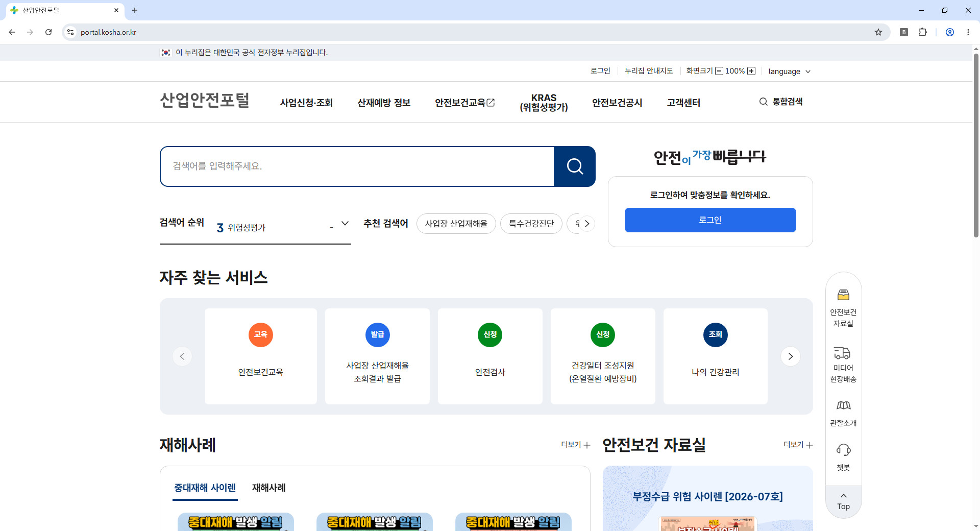Viewport: 980px width, 531px height.
Task: Expand 더보기 for 재해사례
Action: point(576,445)
